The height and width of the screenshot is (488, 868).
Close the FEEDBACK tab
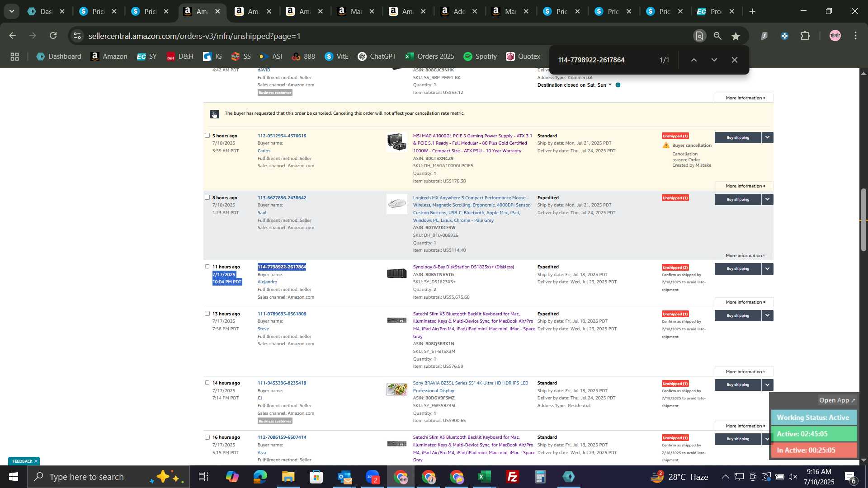[x=36, y=461]
